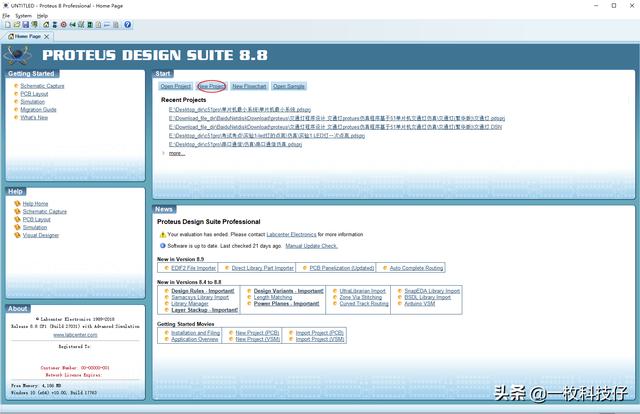Open Power Planes - Important! link

tap(287, 304)
